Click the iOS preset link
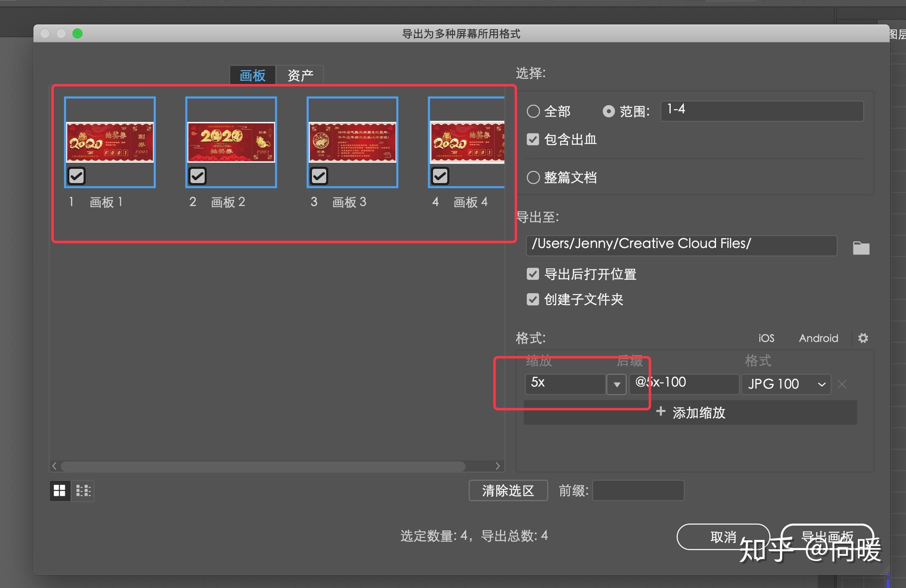This screenshot has width=906, height=588. point(766,338)
